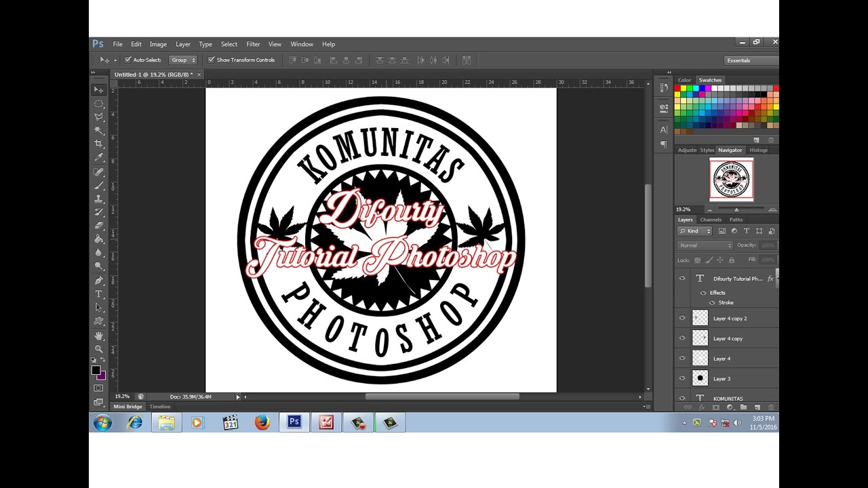Click the horizontal canvas scrollbar
The height and width of the screenshot is (488, 868).
click(442, 396)
